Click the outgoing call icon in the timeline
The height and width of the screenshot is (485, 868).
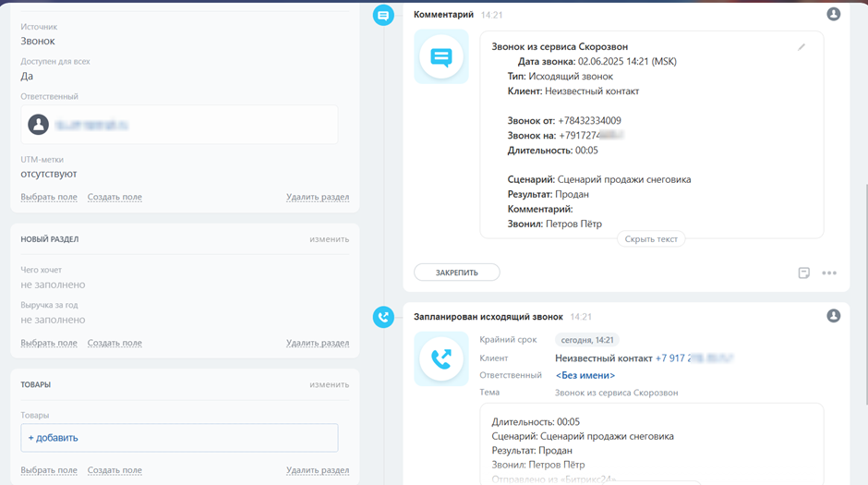[x=383, y=317]
